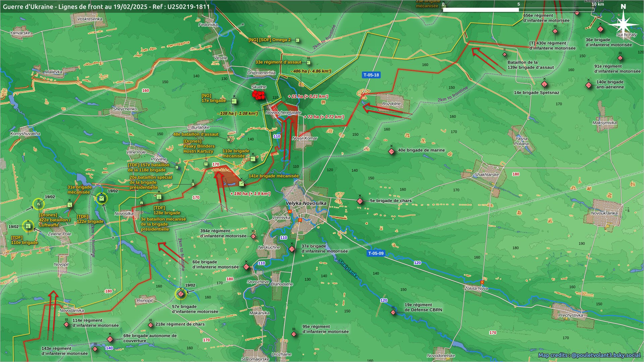Click the TDF 128e brigade green marker
The width and height of the screenshot is (644, 362).
click(x=159, y=197)
